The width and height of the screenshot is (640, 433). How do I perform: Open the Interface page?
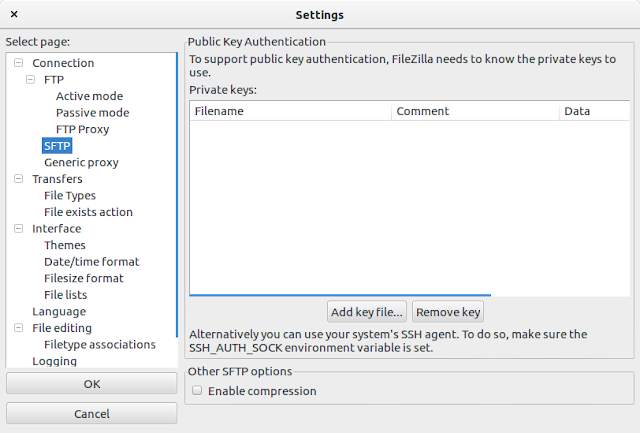coord(56,229)
